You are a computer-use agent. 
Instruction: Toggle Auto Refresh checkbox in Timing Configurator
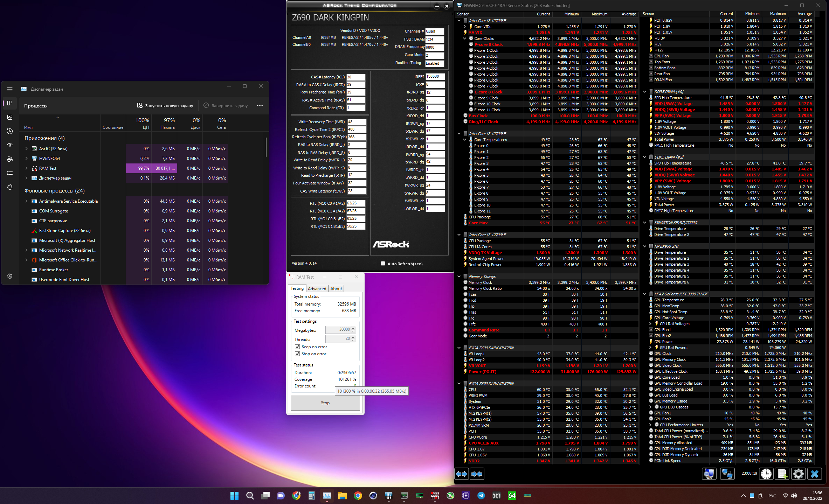[x=383, y=264]
